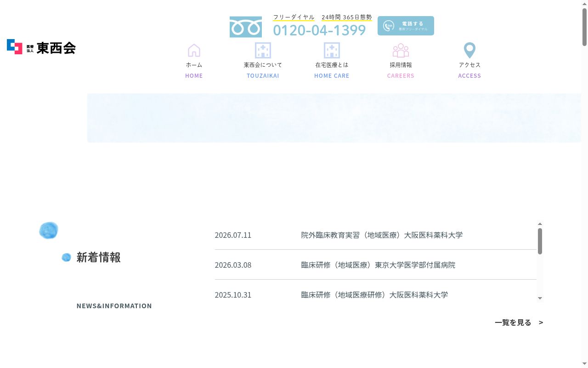
Task: Click the house icon above ホーム
Action: pyautogui.click(x=194, y=50)
